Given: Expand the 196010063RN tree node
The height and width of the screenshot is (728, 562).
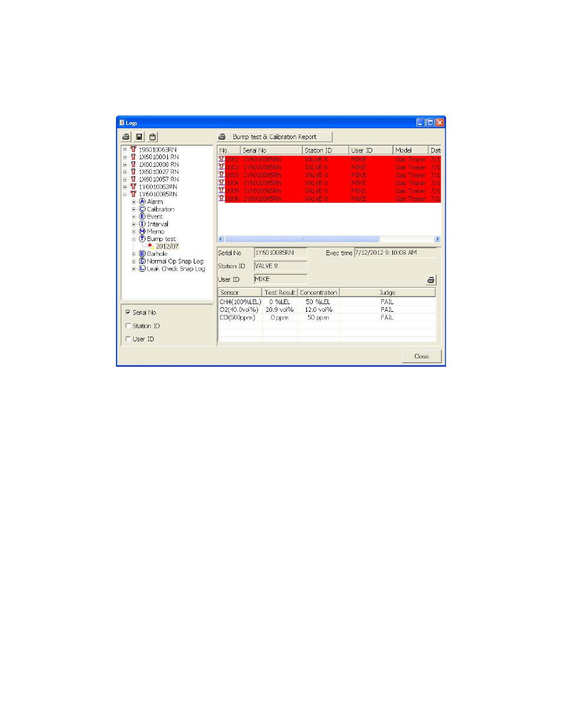Looking at the screenshot, I should coord(125,150).
